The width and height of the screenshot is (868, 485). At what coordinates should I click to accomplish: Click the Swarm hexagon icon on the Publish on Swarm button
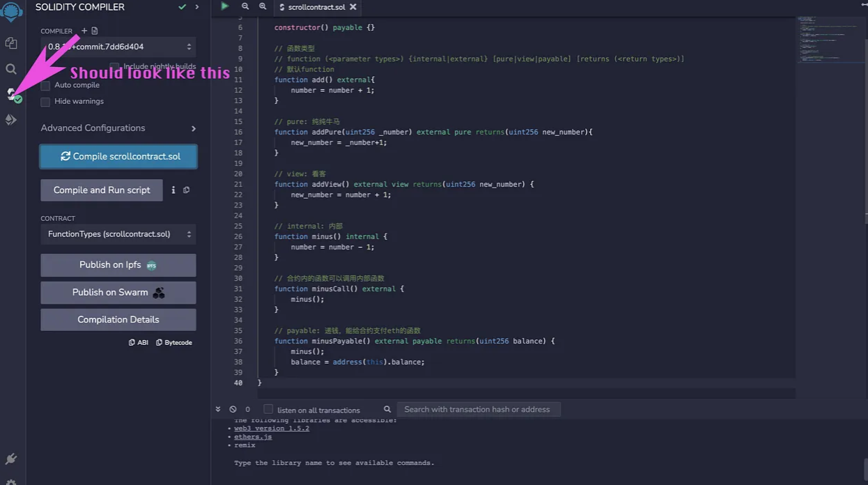tap(159, 293)
